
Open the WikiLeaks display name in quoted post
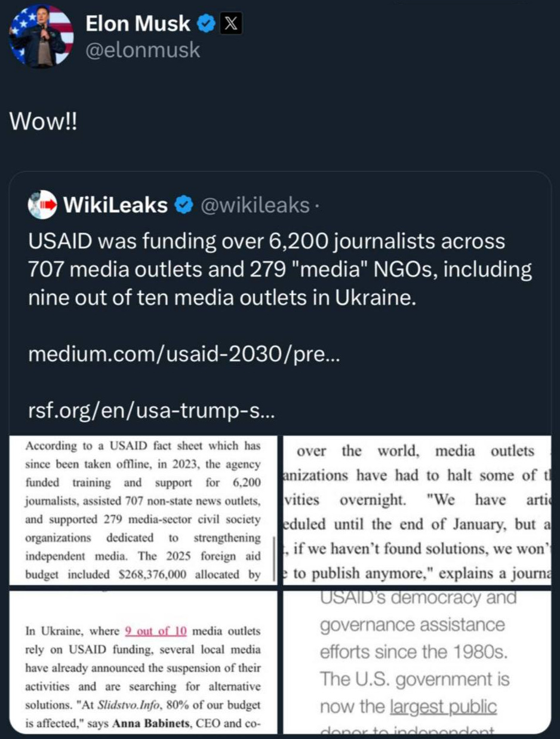coord(115,206)
